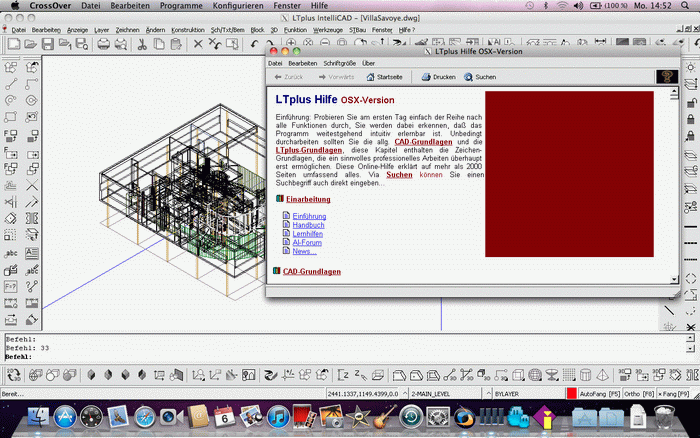
Task: Open the Einführung link
Action: coord(309,216)
